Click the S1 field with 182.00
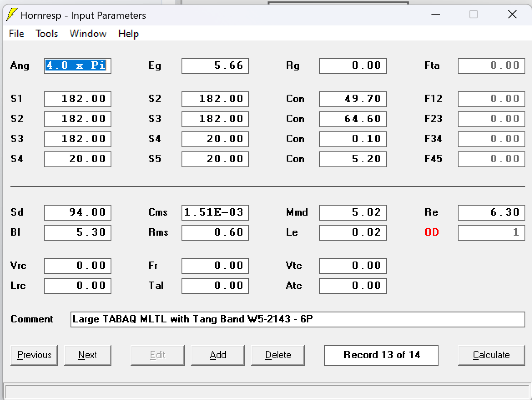This screenshot has height=400, width=532. (x=78, y=99)
